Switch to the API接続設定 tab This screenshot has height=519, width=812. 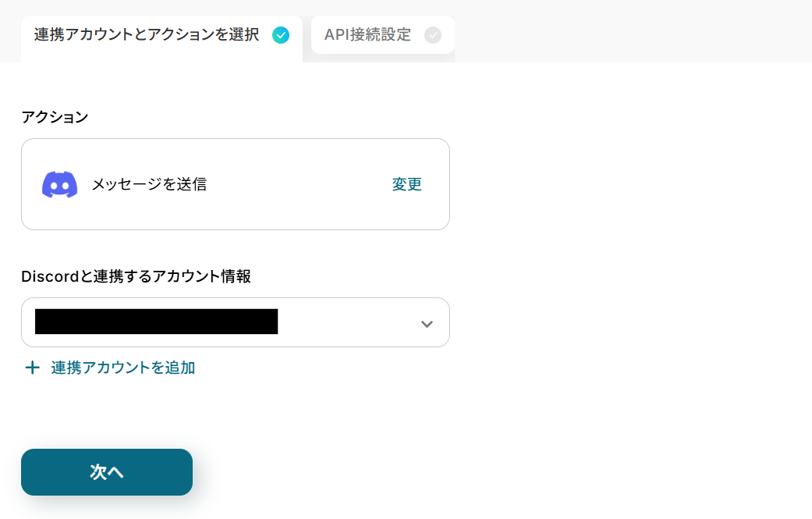point(383,34)
